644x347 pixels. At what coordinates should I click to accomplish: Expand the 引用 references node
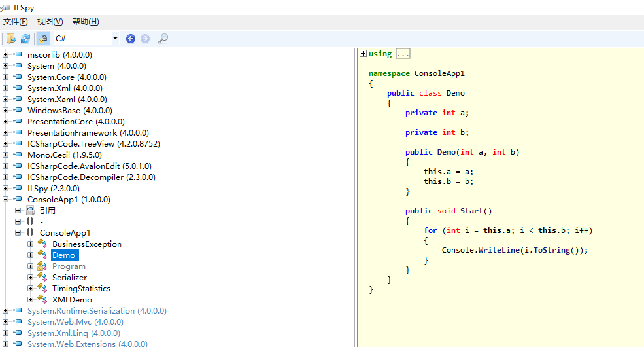(18, 210)
